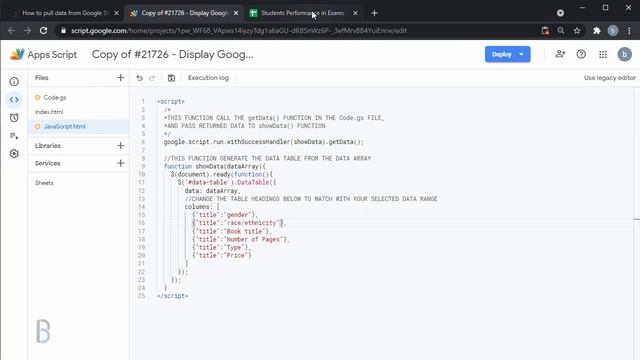Add a service with plus icon
The image size is (640, 360).
click(120, 163)
